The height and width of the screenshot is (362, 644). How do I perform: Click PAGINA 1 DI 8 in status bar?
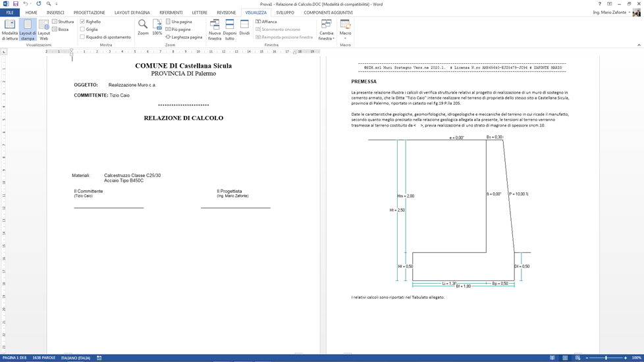tap(14, 358)
